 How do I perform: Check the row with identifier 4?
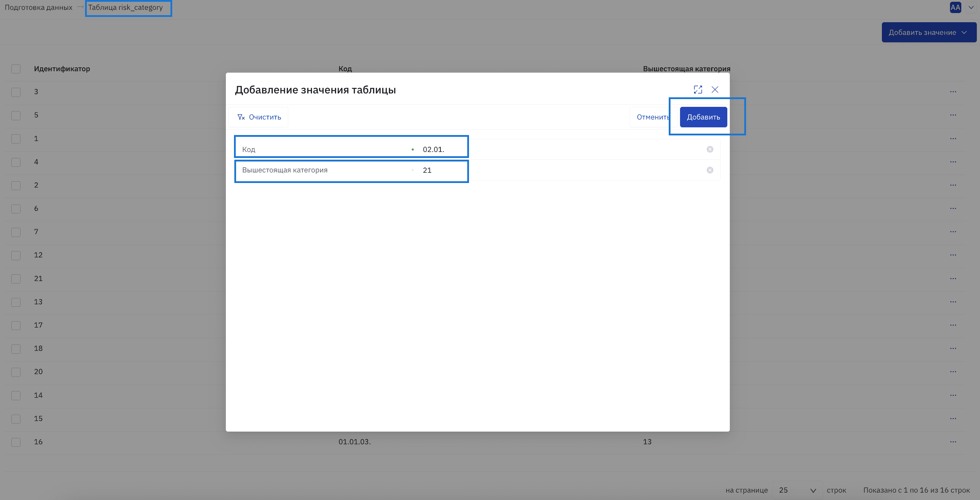pyautogui.click(x=16, y=162)
